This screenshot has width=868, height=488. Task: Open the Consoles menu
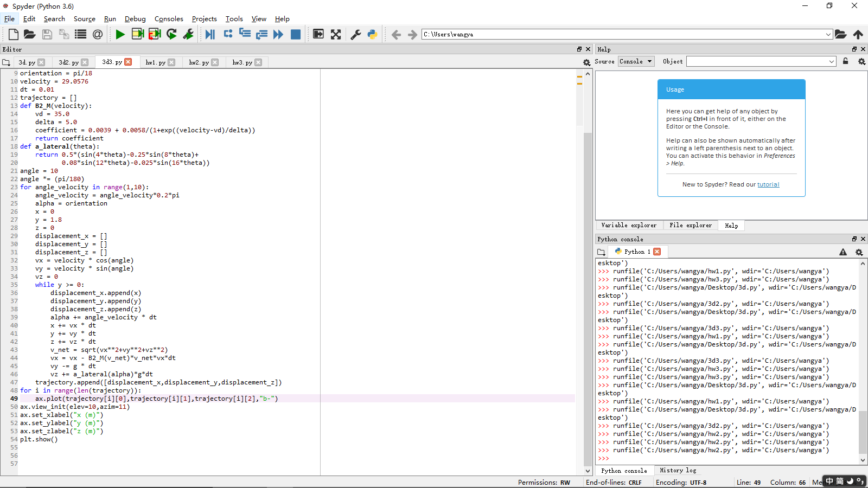(169, 19)
